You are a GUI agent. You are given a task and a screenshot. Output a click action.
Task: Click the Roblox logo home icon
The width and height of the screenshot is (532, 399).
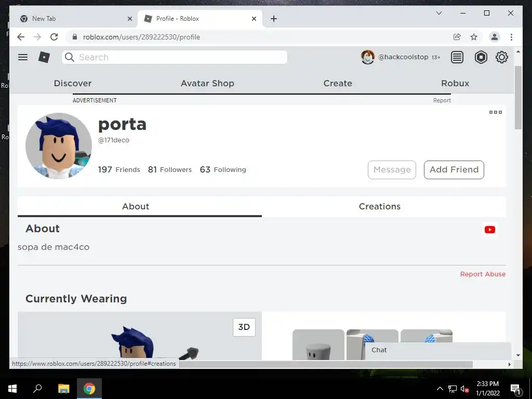[44, 57]
